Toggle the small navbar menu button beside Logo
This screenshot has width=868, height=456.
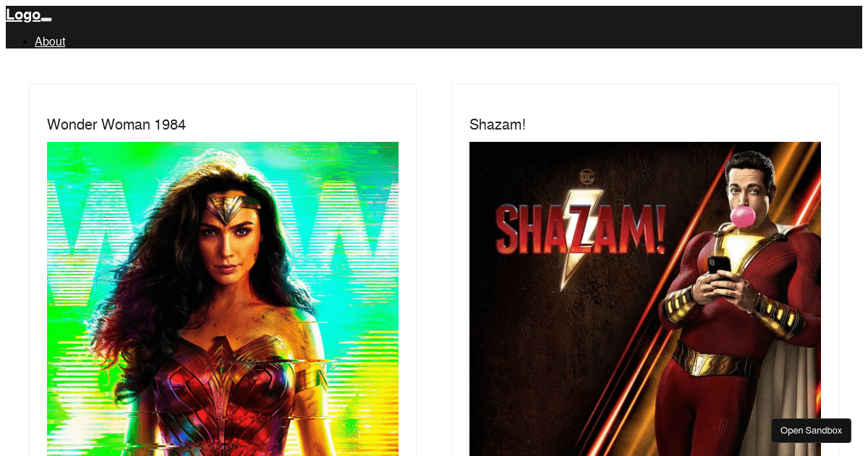click(46, 20)
